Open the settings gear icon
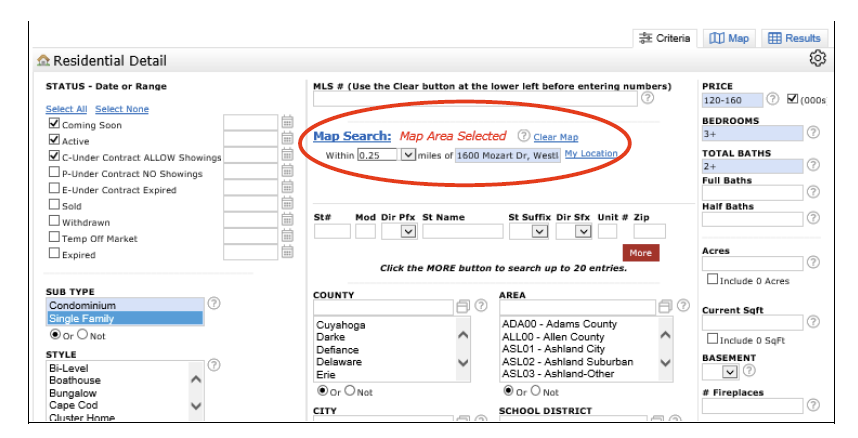The image size is (858, 438). [x=818, y=58]
